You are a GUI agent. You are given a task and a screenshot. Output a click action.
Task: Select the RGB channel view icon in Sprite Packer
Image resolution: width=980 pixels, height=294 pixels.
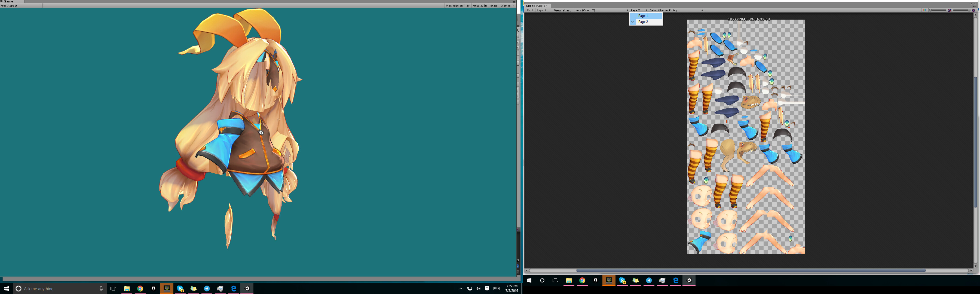pyautogui.click(x=924, y=10)
